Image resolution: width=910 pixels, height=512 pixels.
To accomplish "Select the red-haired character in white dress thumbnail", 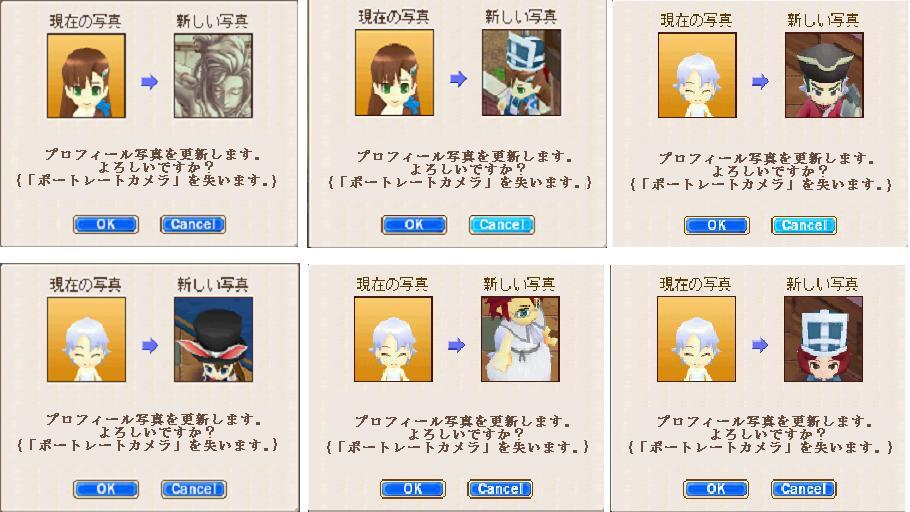I will (x=521, y=340).
